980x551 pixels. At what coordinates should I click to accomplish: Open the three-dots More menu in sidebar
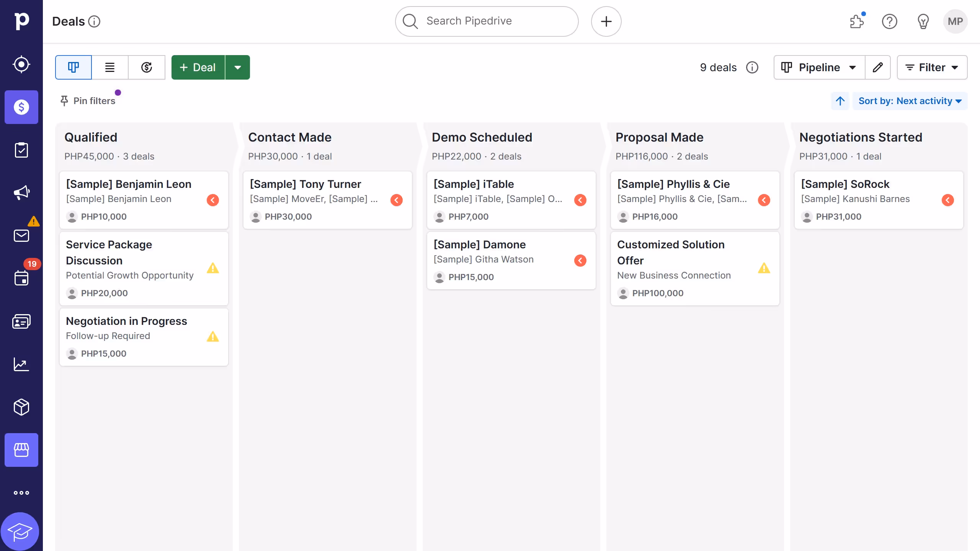point(21,492)
